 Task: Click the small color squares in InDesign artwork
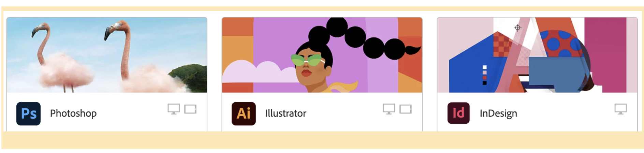pyautogui.click(x=485, y=75)
